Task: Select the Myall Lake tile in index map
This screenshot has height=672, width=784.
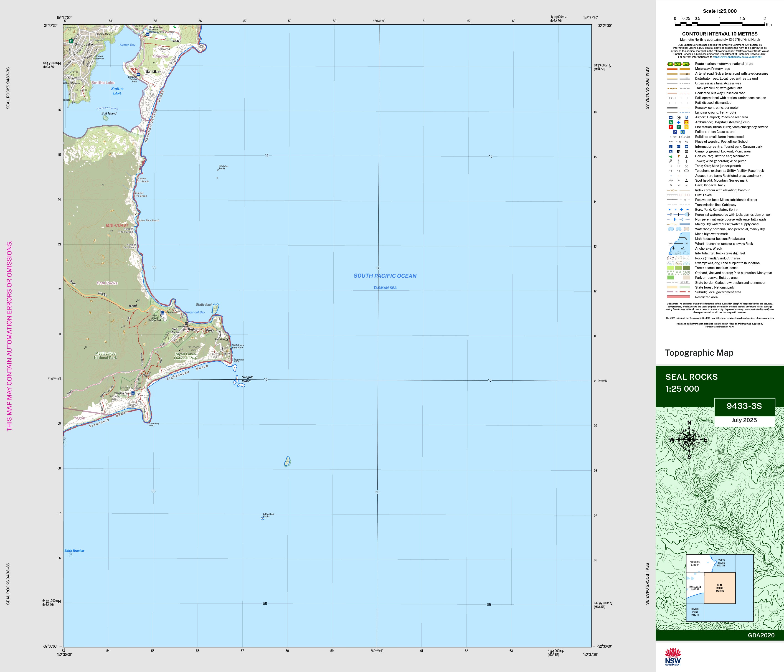Action: coord(695,588)
